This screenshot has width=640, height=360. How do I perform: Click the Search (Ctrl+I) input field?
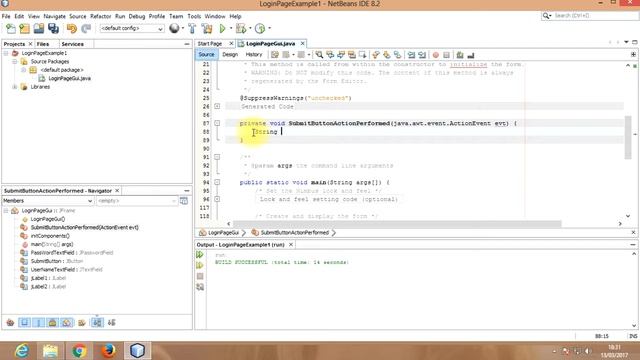595,16
